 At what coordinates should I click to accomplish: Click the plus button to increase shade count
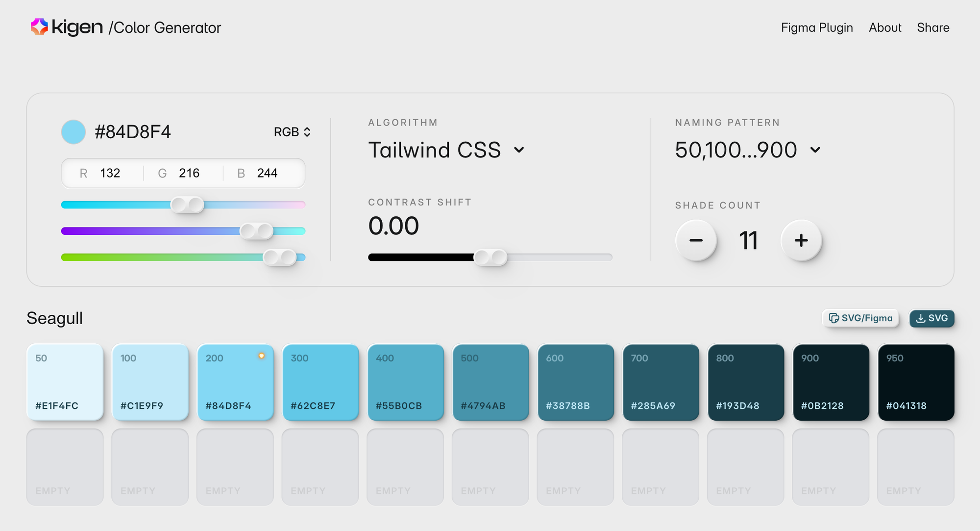pos(801,240)
